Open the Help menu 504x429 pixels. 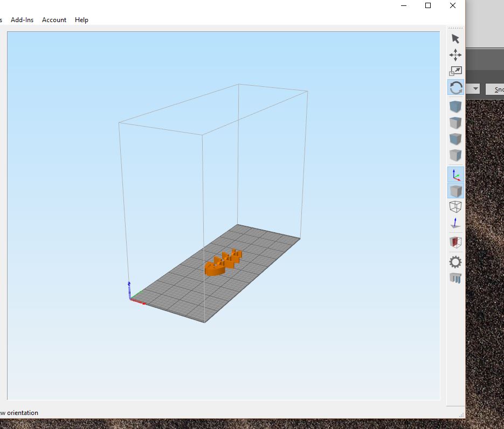81,20
